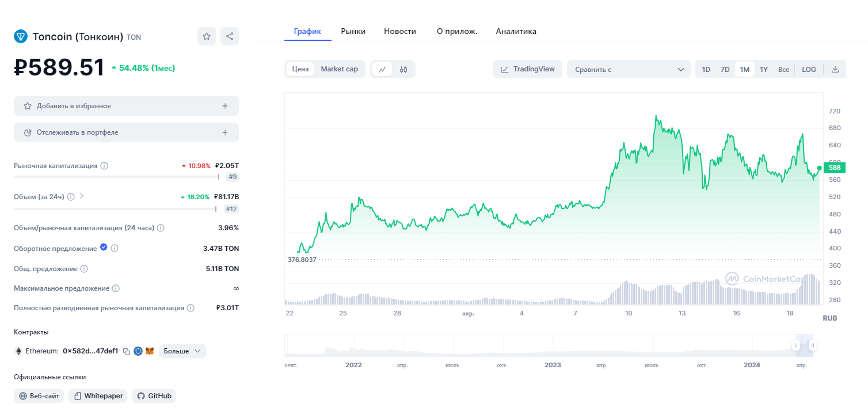
Task: Click the left timeline range handle
Action: click(x=795, y=345)
